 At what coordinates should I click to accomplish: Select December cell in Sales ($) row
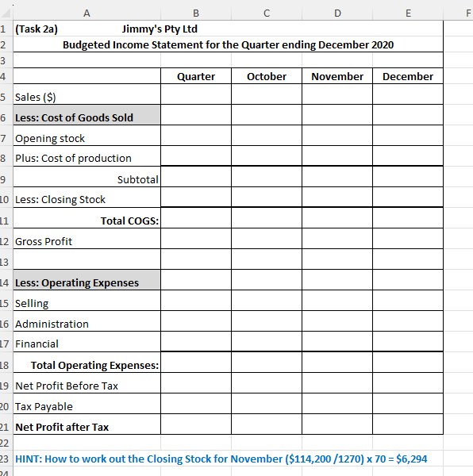coord(408,94)
